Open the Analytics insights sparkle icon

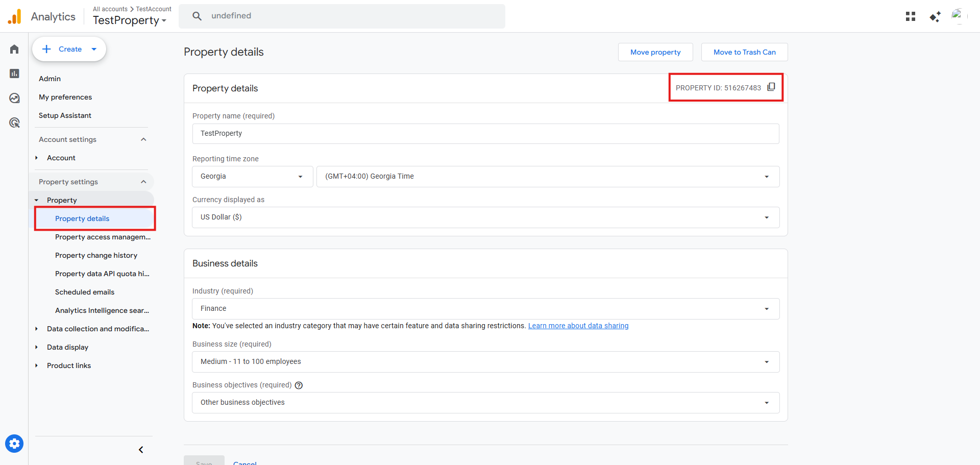click(935, 16)
